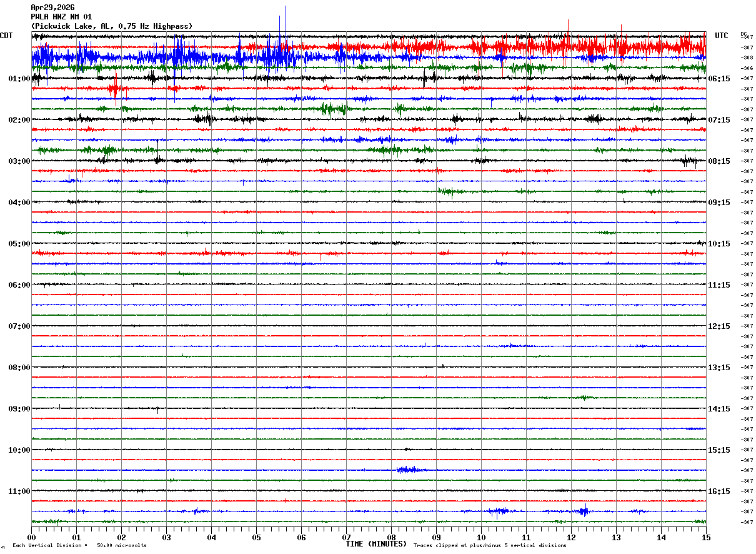Select the "13:15" UTC time label
This screenshot has height=554, width=756.
pos(719,368)
